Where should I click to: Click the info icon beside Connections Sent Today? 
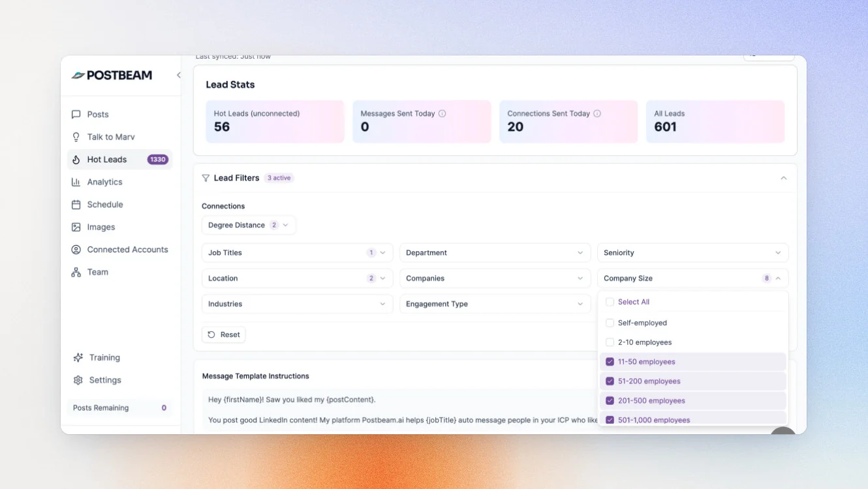[x=597, y=113]
